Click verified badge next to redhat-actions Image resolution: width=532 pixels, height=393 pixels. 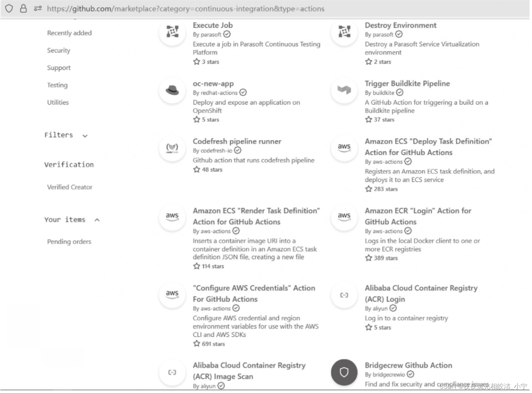[x=243, y=92]
